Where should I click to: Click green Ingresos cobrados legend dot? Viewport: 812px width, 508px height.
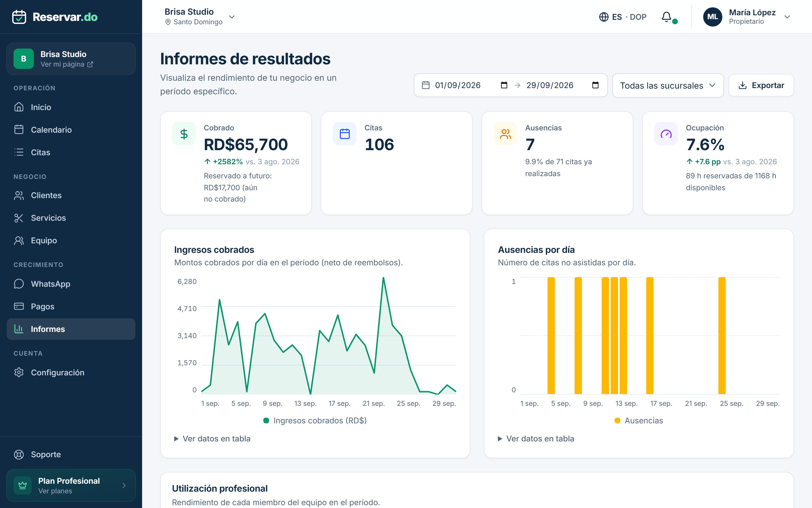point(266,420)
